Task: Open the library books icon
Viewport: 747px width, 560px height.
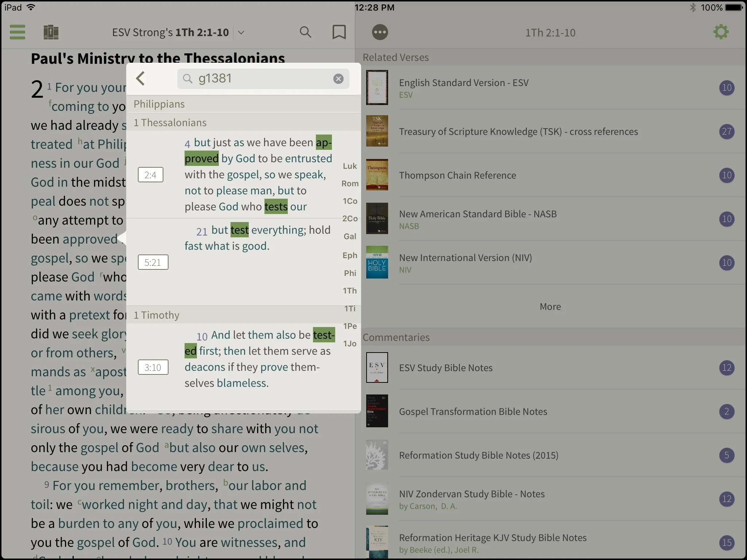Action: 51,32
